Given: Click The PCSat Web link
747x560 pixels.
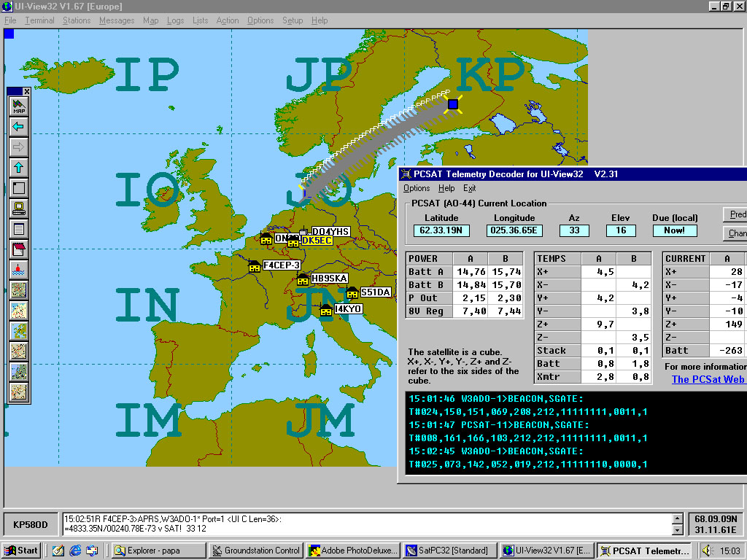Looking at the screenshot, I should 708,379.
